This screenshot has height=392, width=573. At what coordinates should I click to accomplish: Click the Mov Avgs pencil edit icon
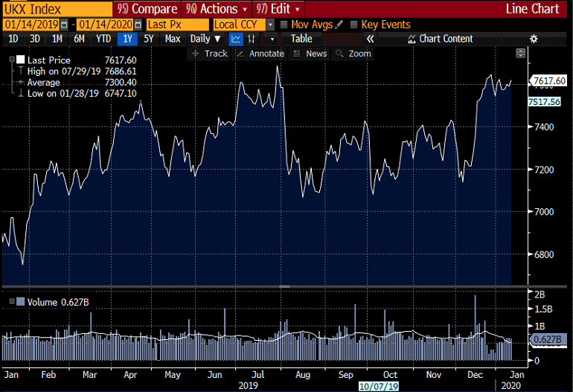coord(339,25)
